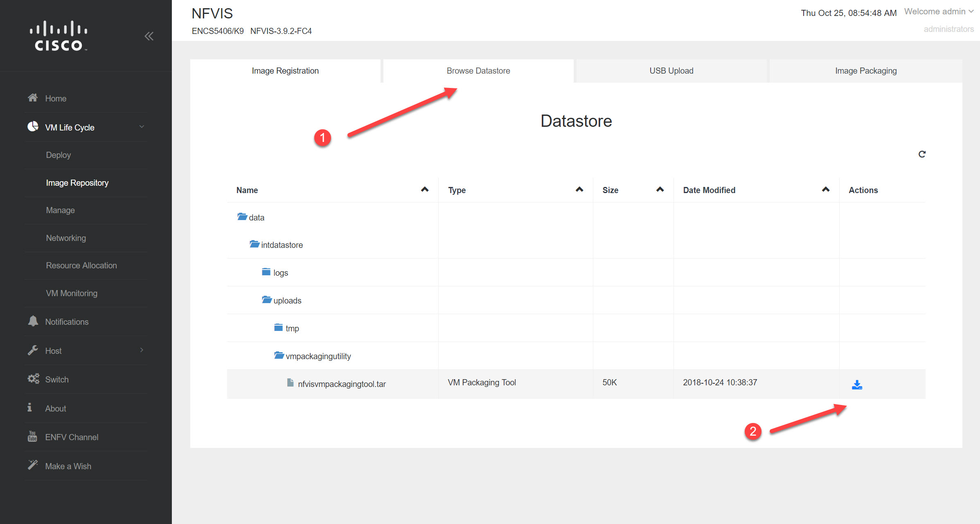Download nfvisvmpackagingtool.tar using the download icon
Viewport: 980px width, 524px height.
click(857, 384)
